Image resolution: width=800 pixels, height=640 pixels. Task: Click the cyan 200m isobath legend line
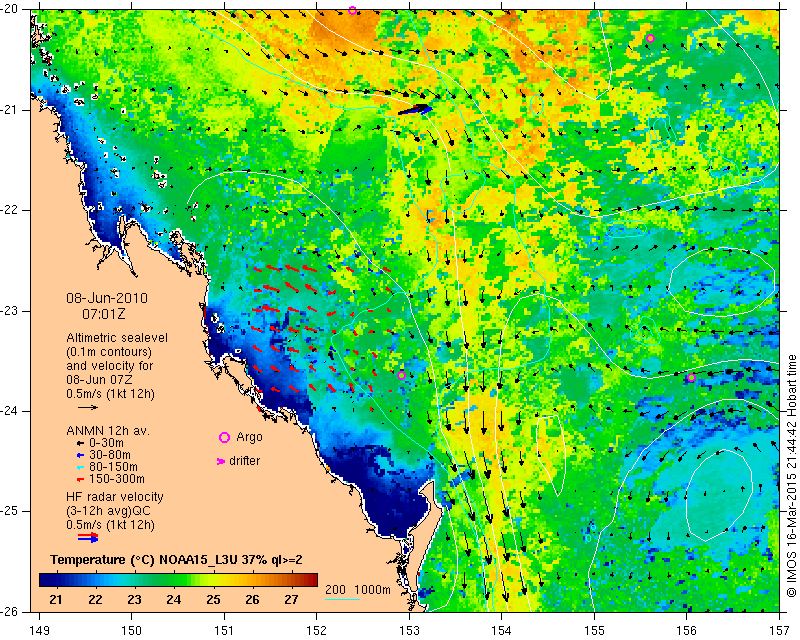(342, 599)
